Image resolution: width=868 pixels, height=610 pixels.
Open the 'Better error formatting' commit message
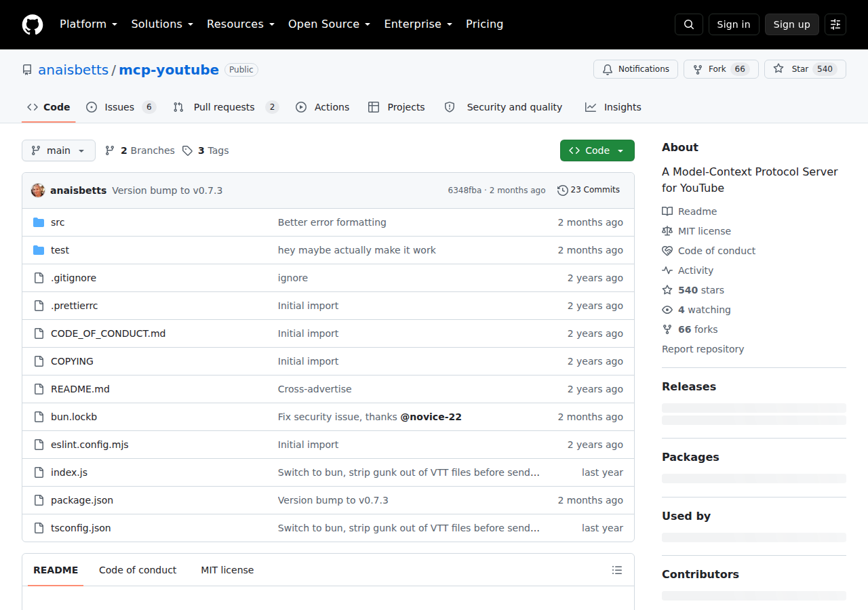(332, 222)
